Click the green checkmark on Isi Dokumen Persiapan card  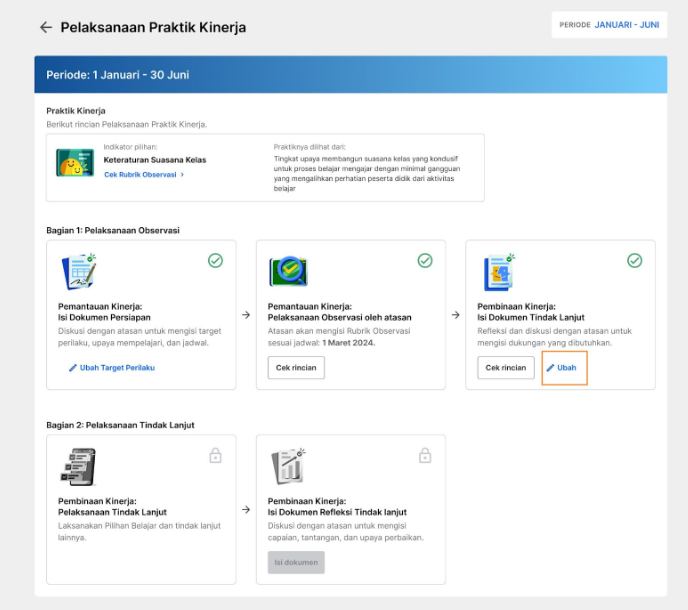click(x=215, y=261)
